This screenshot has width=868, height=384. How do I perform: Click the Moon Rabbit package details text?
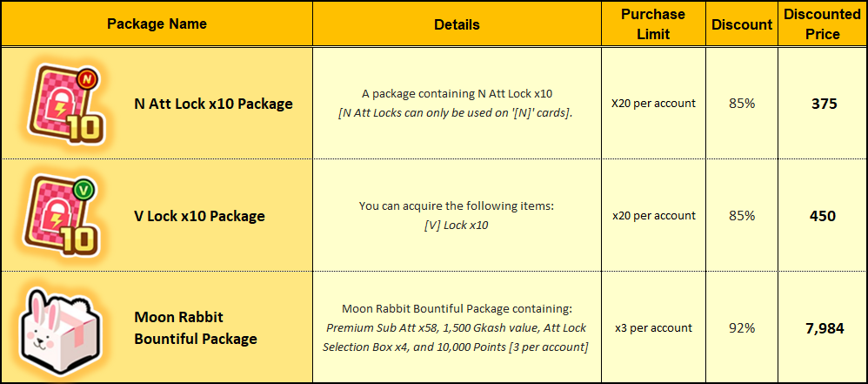[x=457, y=328]
